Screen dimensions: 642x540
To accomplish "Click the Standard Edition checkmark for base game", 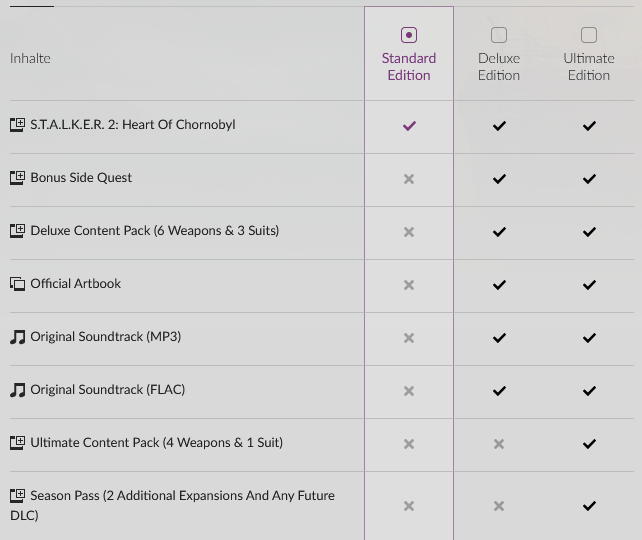I will [408, 126].
